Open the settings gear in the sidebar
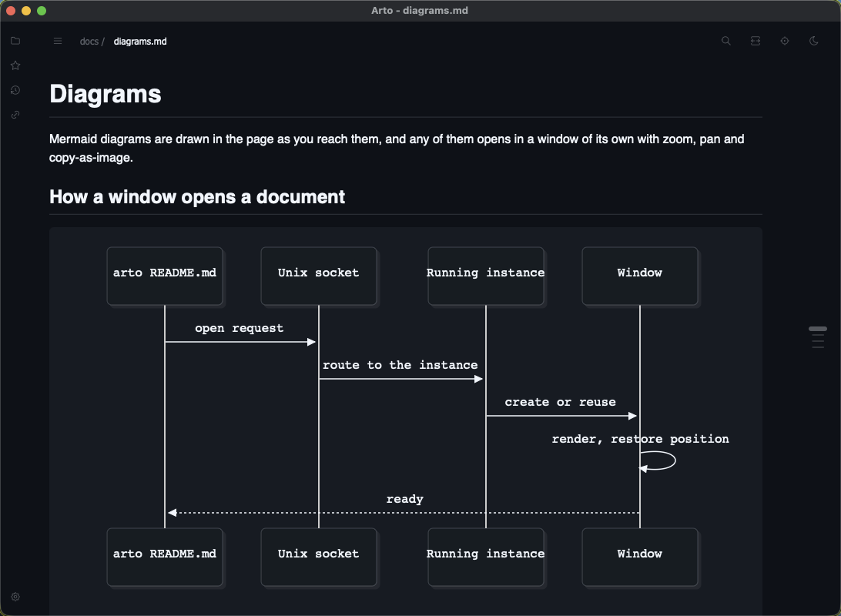Image resolution: width=841 pixels, height=616 pixels. pyautogui.click(x=15, y=597)
